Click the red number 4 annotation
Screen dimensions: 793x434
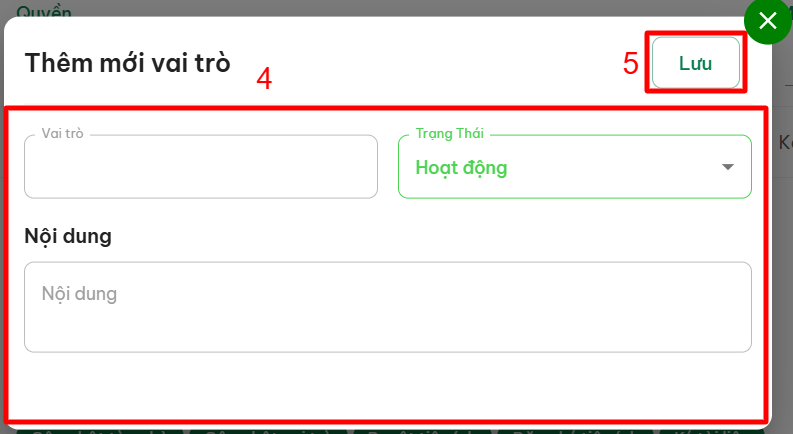(x=264, y=80)
